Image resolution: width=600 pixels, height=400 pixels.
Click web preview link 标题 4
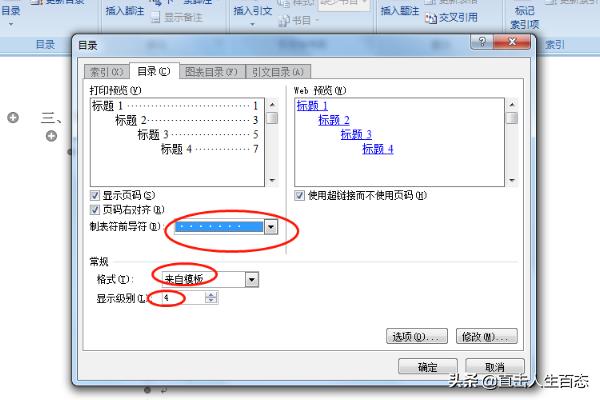pyautogui.click(x=378, y=149)
